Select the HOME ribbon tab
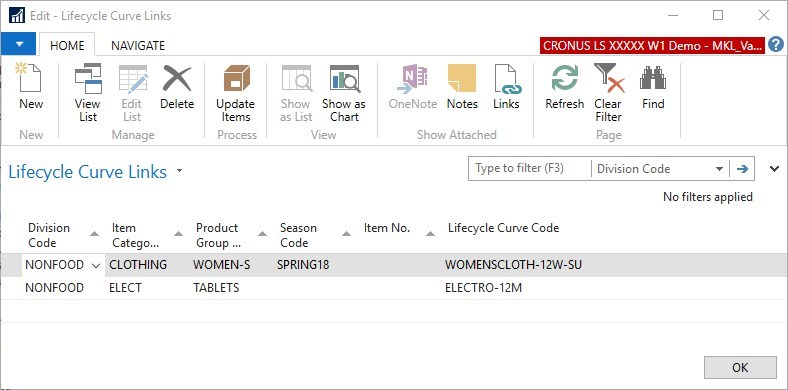This screenshot has height=390, width=788. [67, 46]
